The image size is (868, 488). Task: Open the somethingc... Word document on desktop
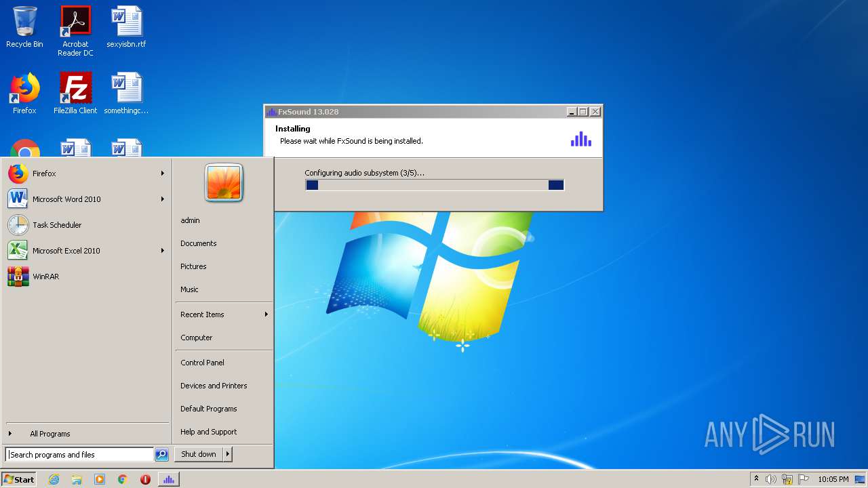(x=126, y=94)
